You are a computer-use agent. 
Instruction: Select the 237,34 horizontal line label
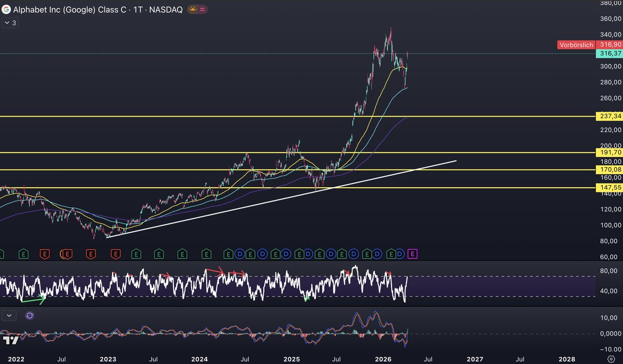click(x=610, y=117)
